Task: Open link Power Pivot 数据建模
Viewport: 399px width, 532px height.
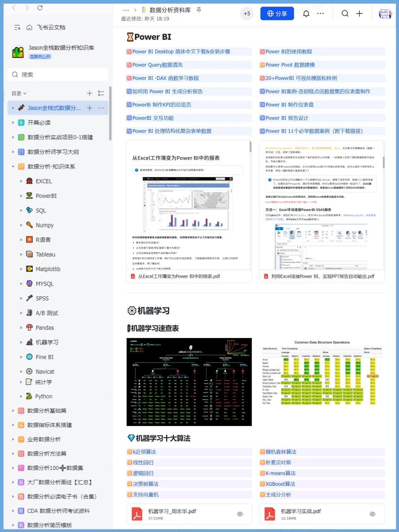Action: pyautogui.click(x=290, y=65)
